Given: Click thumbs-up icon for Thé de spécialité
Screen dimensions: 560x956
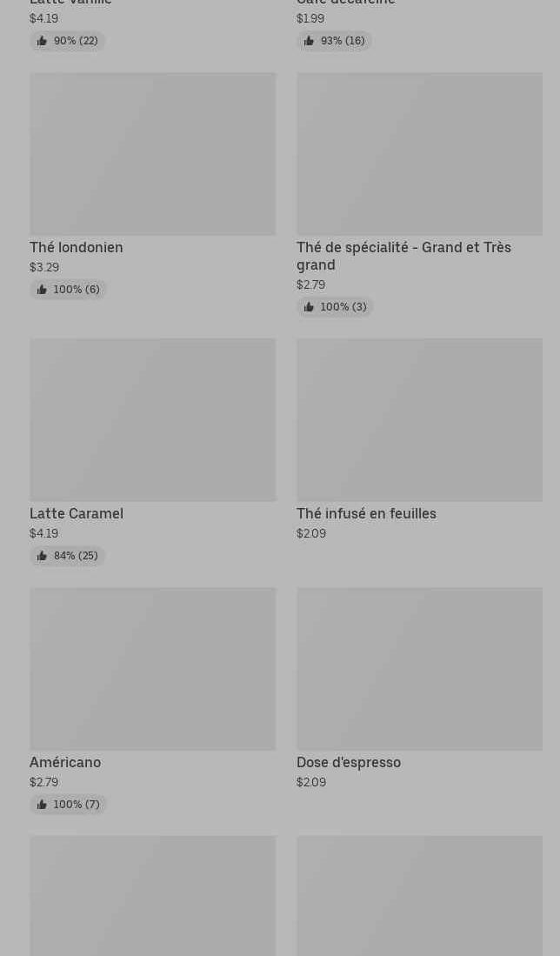Looking at the screenshot, I should coord(309,307).
